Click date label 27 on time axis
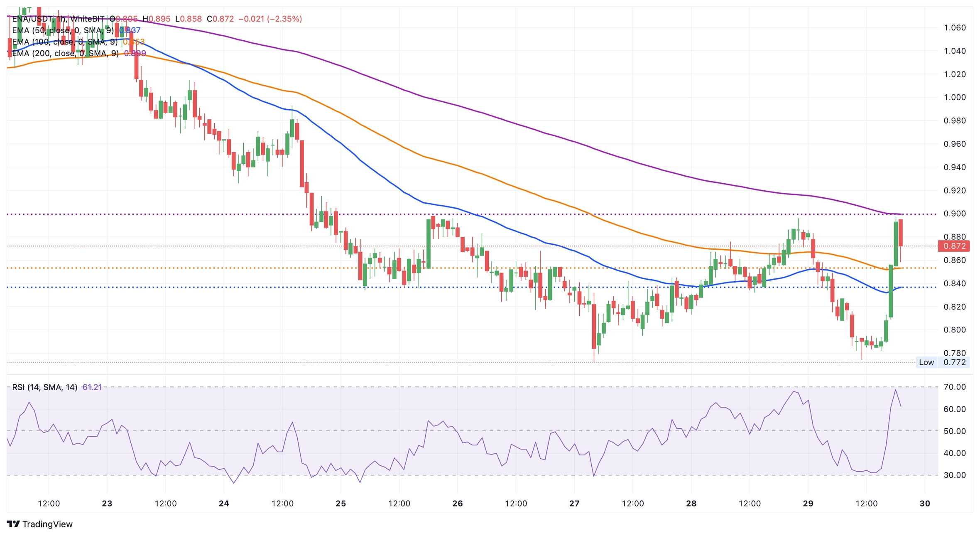 click(x=574, y=504)
